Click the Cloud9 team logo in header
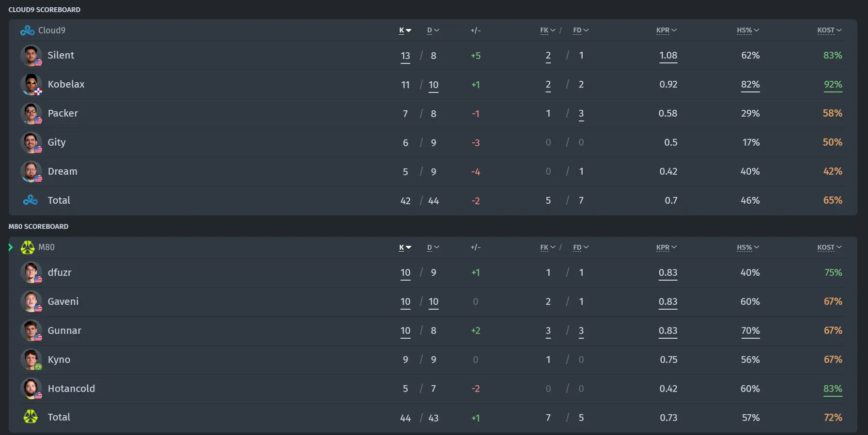Image resolution: width=868 pixels, height=435 pixels. [27, 30]
